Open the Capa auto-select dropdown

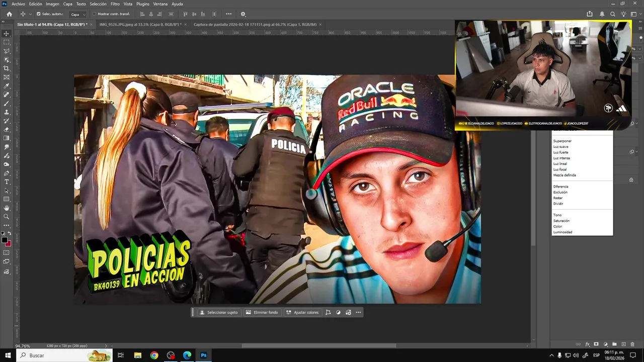click(77, 14)
